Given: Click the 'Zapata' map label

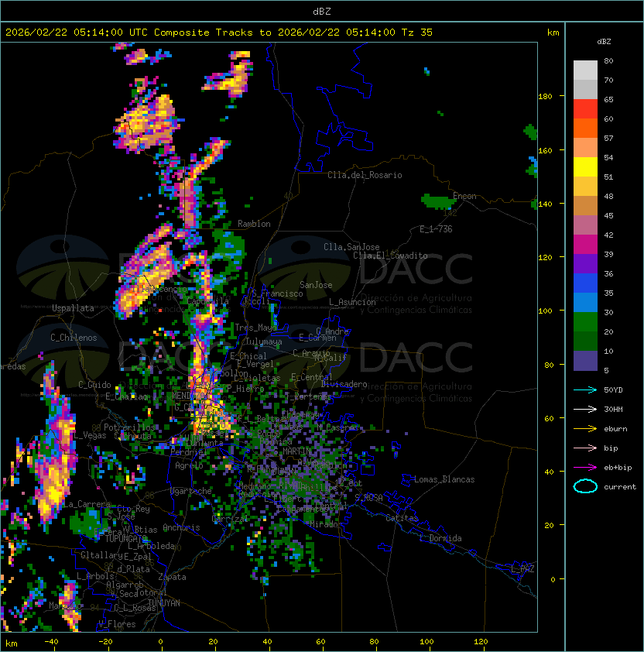Looking at the screenshot, I should (172, 577).
